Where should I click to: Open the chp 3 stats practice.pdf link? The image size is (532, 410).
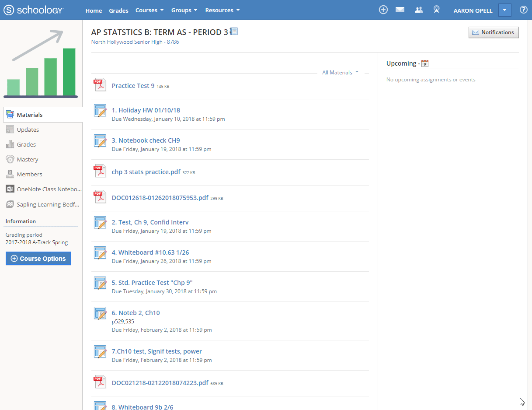(146, 172)
